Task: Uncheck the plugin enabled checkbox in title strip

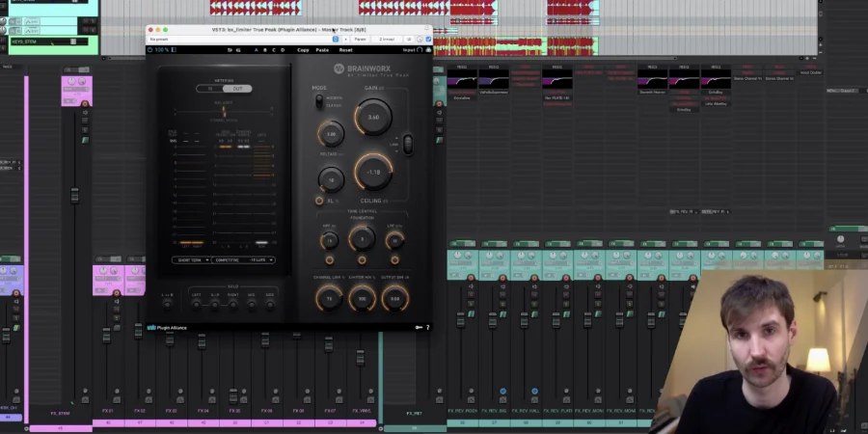Action: click(x=428, y=40)
